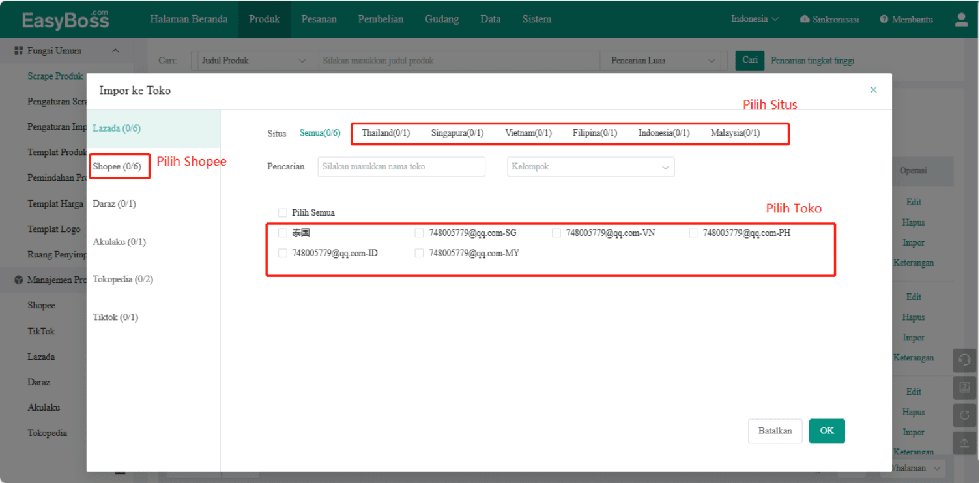Open the Gudang menu
Viewport: 980px width, 483px height.
pyautogui.click(x=442, y=20)
